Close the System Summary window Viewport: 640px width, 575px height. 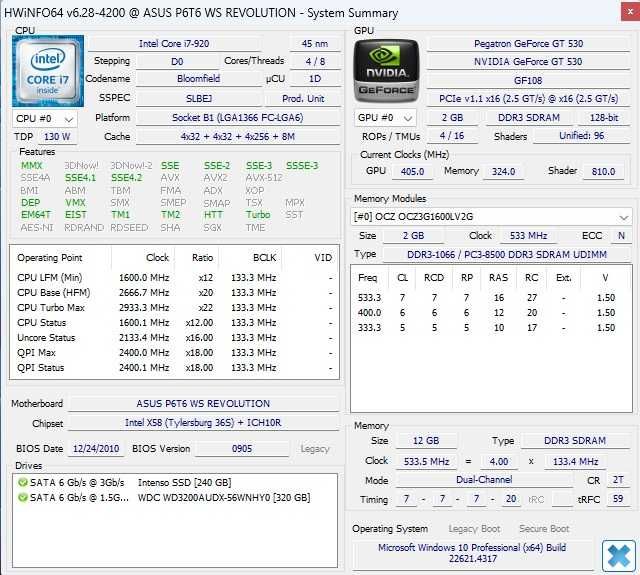coord(630,11)
